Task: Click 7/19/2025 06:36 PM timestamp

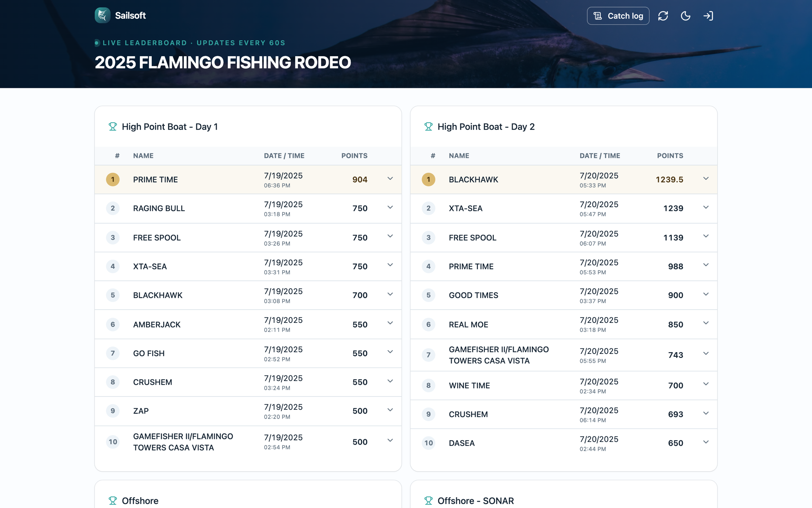Action: tap(283, 180)
